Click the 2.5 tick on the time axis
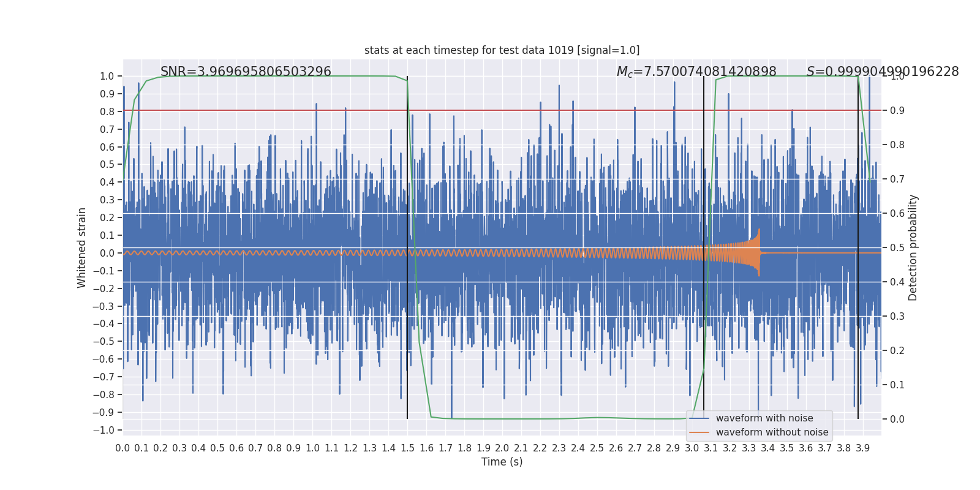Viewport: 980px width, 490px height. [x=597, y=448]
